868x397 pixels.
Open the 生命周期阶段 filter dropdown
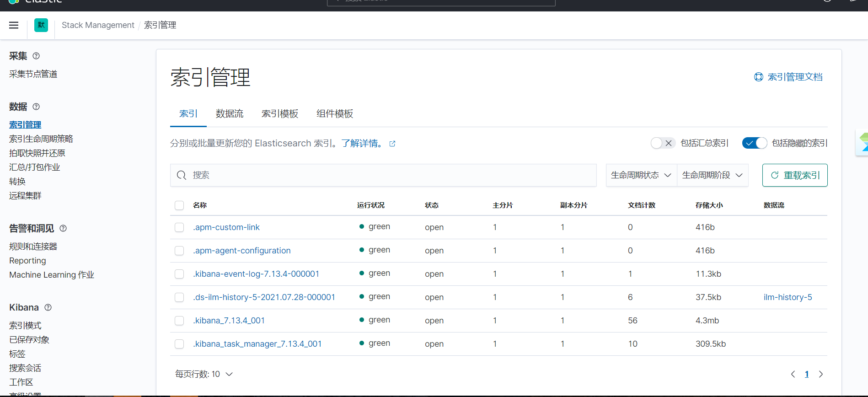click(x=713, y=175)
